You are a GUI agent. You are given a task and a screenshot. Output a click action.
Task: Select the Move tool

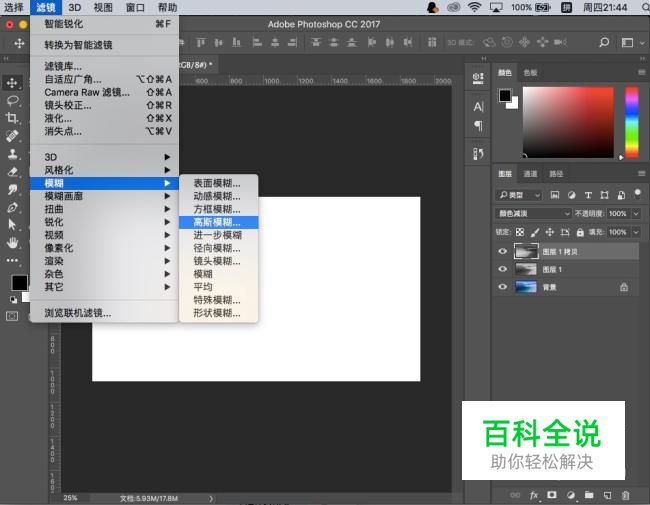(x=13, y=83)
